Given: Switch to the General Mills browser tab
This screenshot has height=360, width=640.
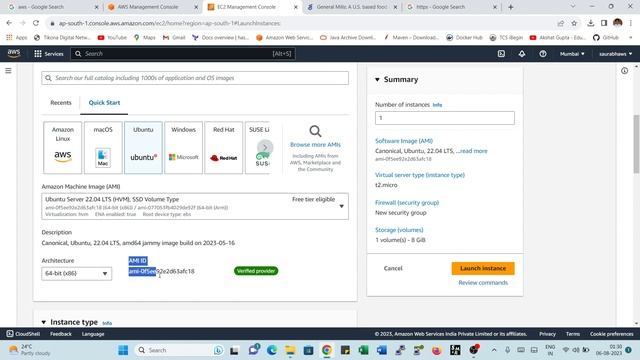Looking at the screenshot, I should point(352,7).
